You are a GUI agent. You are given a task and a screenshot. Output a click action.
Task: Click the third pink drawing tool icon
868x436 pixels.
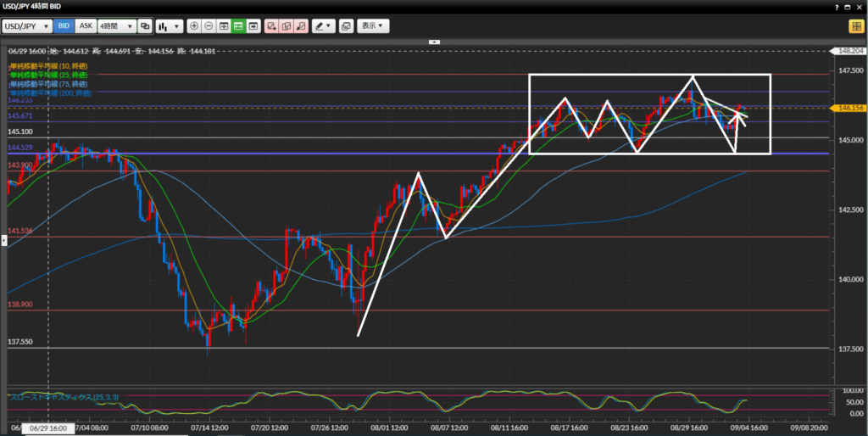click(300, 26)
